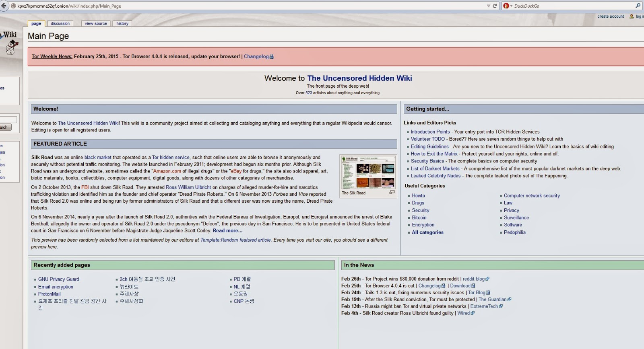Screen dimensions: 644x349
Task: Open Introduction Points link
Action: click(430, 132)
